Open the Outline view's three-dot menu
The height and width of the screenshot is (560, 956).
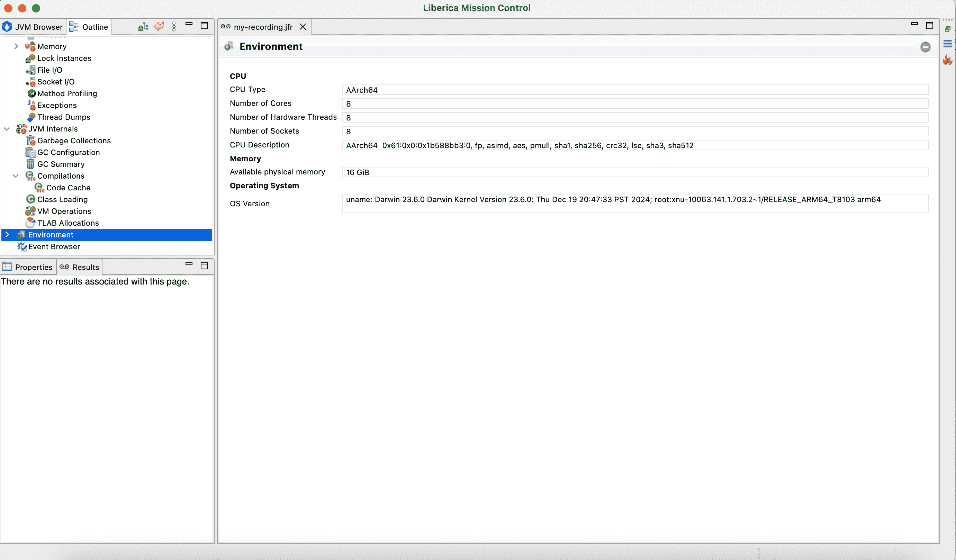[174, 27]
